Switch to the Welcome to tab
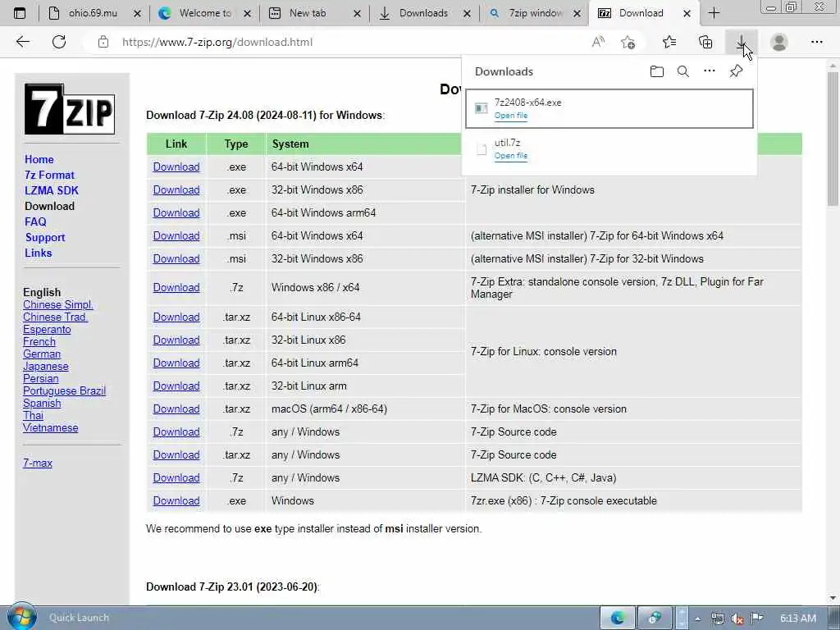The image size is (840, 630). pyautogui.click(x=203, y=13)
